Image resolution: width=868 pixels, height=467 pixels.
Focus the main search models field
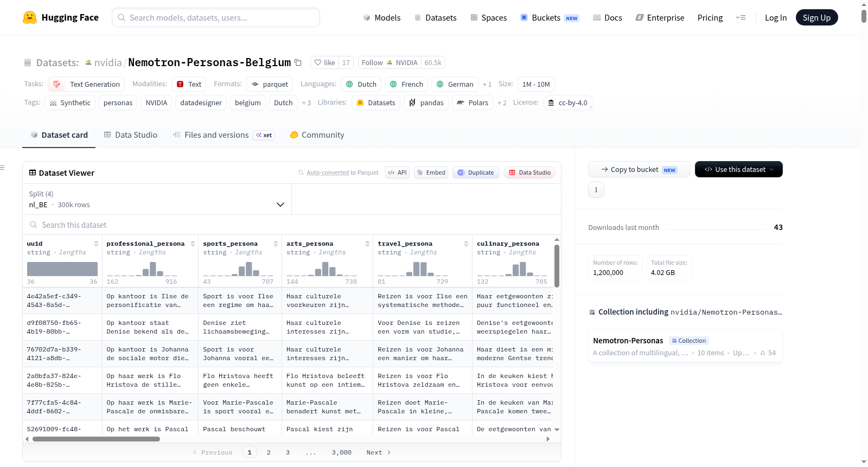(x=216, y=17)
